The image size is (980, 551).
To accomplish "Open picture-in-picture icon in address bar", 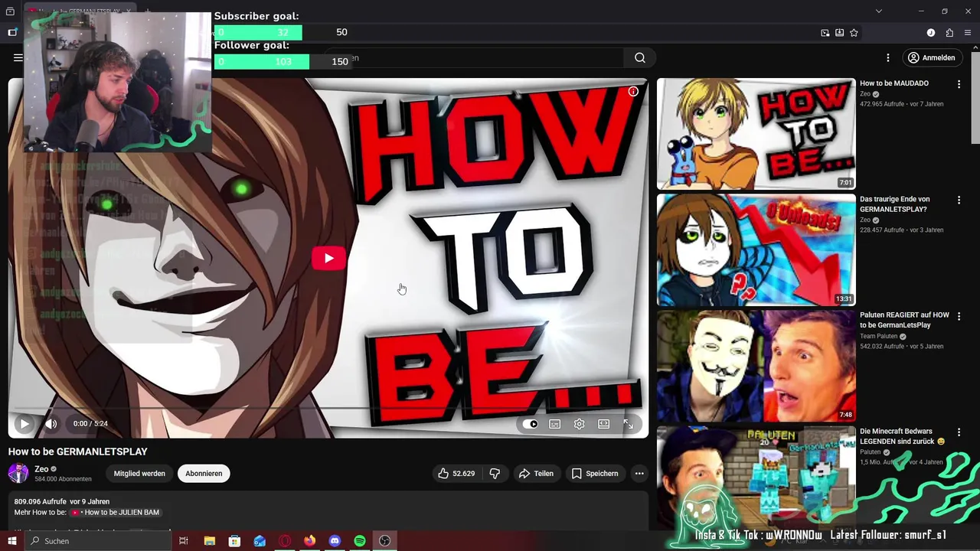I will click(825, 33).
